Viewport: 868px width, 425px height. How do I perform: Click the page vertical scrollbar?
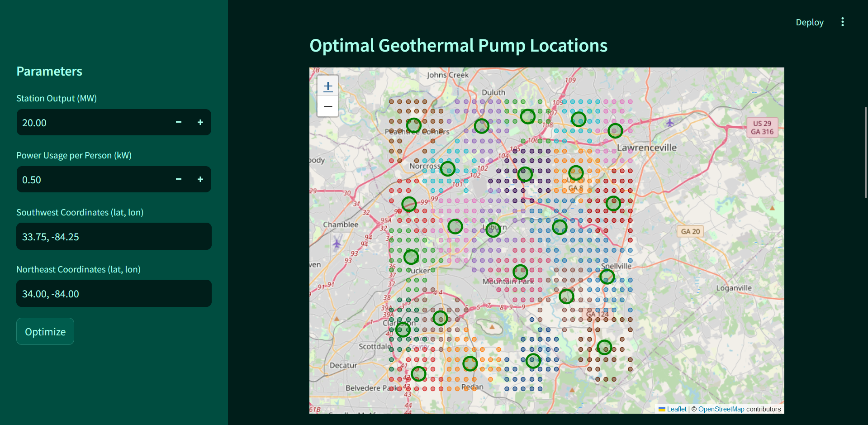866,153
